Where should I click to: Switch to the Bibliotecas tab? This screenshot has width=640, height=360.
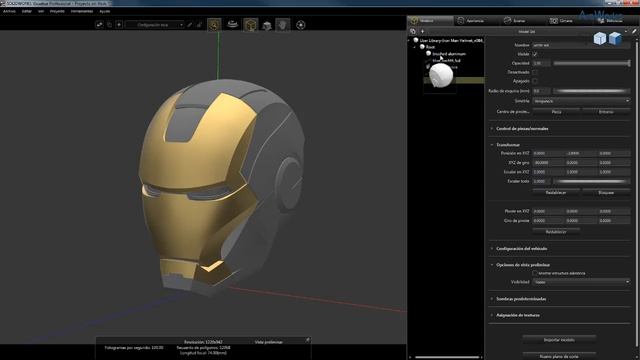(614, 20)
